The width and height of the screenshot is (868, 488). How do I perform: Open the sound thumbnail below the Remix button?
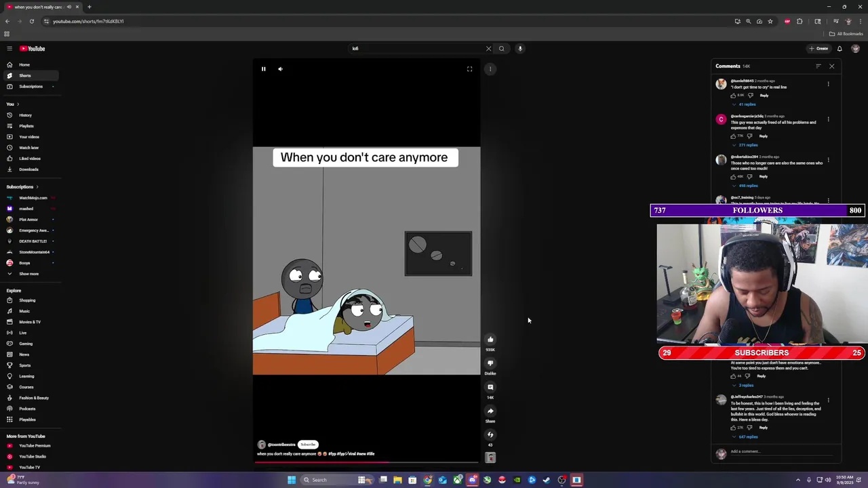pyautogui.click(x=490, y=457)
